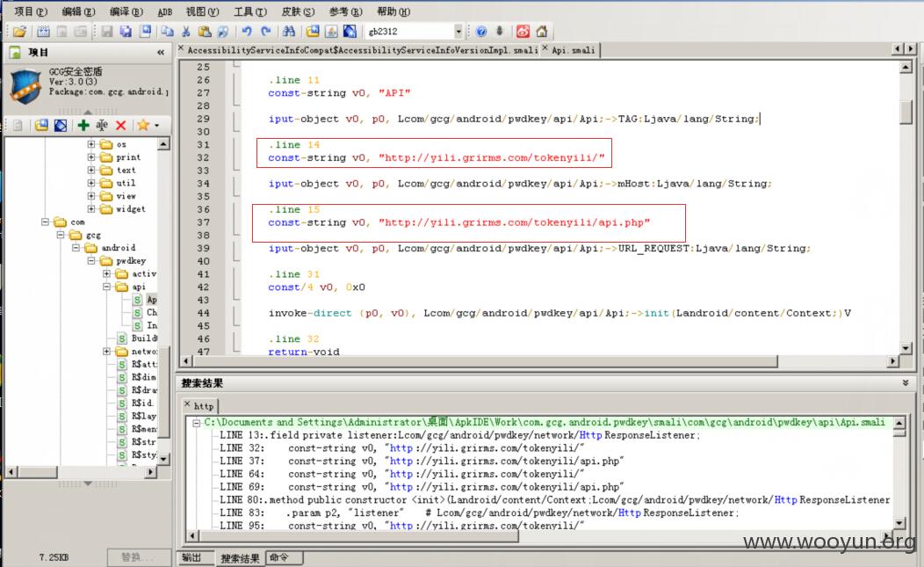The image size is (924, 567).
Task: Collapse the Api.smali search result group
Action: tap(196, 423)
